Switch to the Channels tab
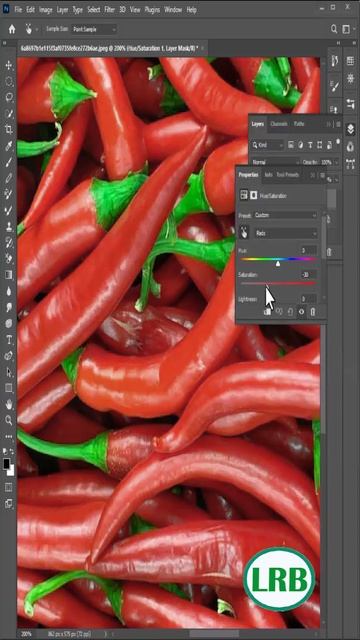The width and height of the screenshot is (360, 640). pyautogui.click(x=279, y=124)
